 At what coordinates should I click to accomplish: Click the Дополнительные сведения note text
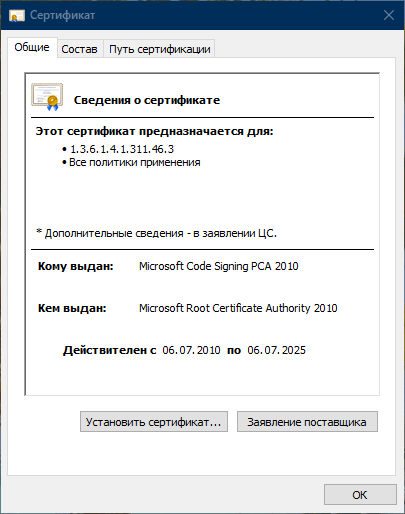click(157, 233)
